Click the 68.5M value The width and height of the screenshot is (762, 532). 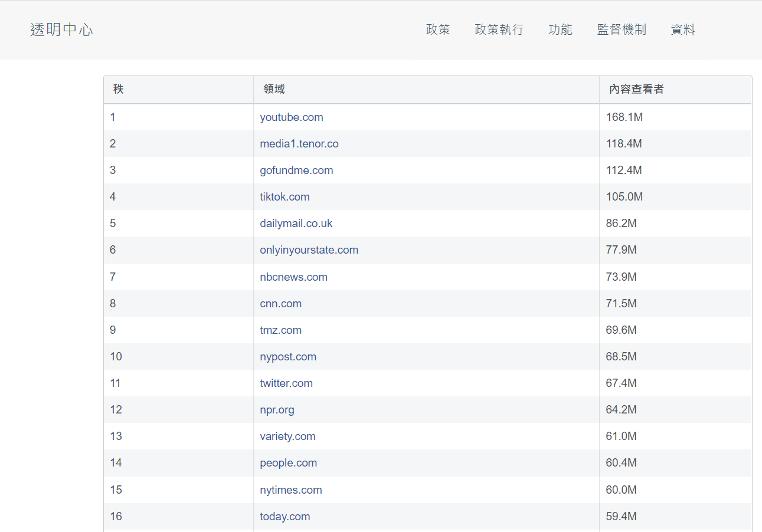coord(621,357)
